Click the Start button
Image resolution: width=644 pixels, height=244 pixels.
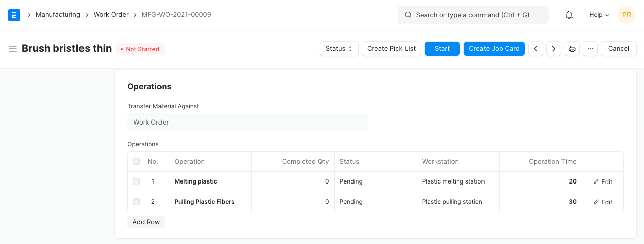pyautogui.click(x=442, y=49)
